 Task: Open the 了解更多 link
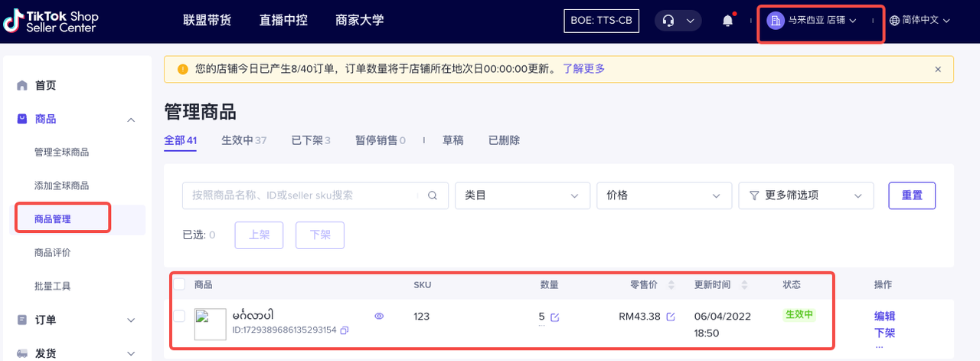click(x=583, y=69)
